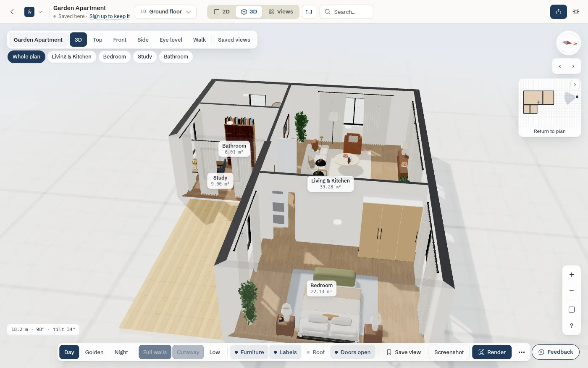Switch to Side view
The image size is (588, 368).
[143, 40]
